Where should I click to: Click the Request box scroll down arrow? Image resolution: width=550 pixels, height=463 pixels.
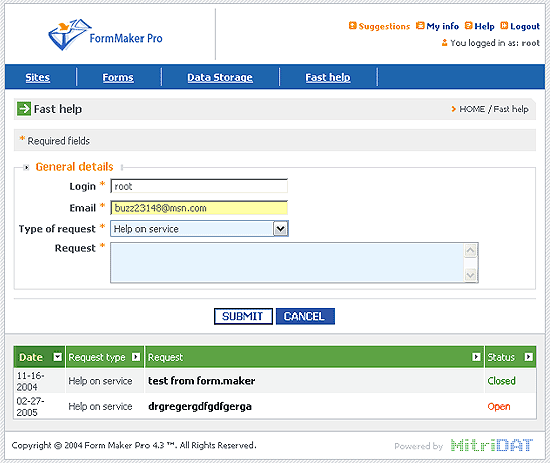click(470, 275)
